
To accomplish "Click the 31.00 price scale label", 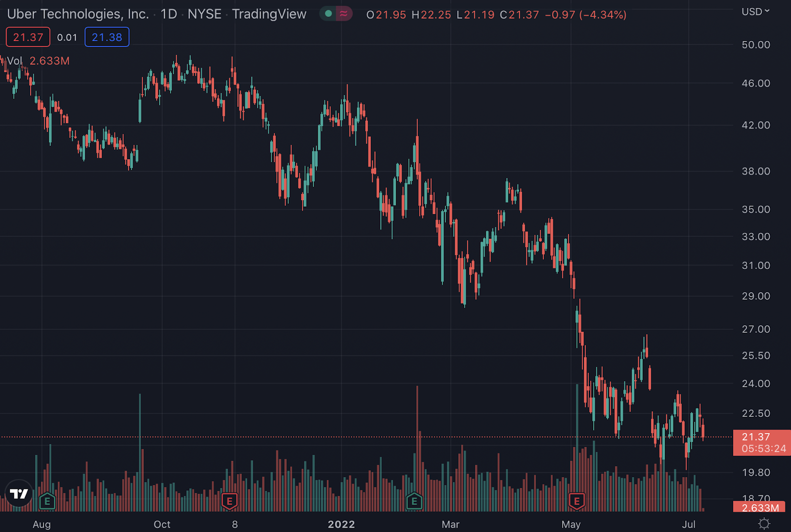I will 756,266.
